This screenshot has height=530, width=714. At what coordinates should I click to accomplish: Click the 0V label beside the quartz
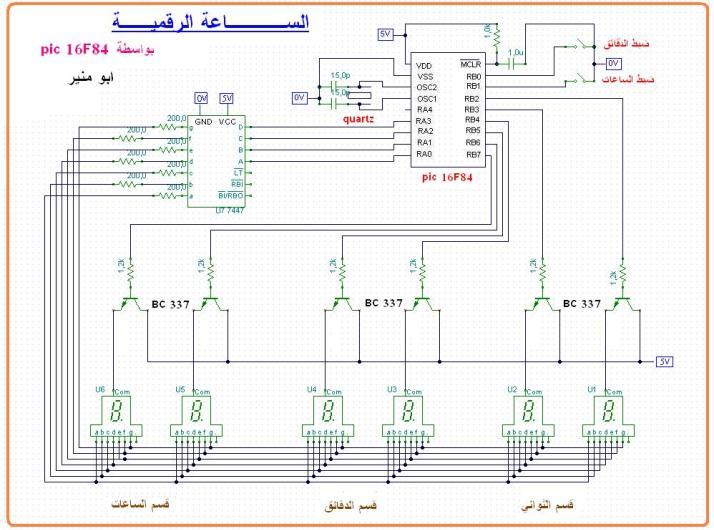(x=298, y=96)
